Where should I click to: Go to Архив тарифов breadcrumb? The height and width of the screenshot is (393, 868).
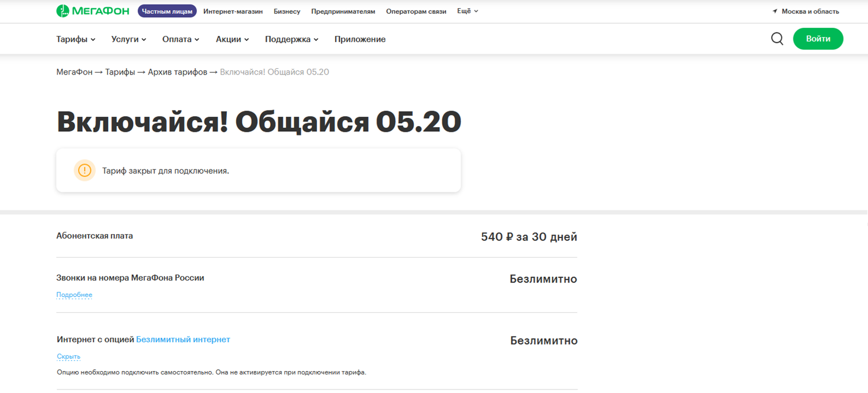(x=177, y=72)
